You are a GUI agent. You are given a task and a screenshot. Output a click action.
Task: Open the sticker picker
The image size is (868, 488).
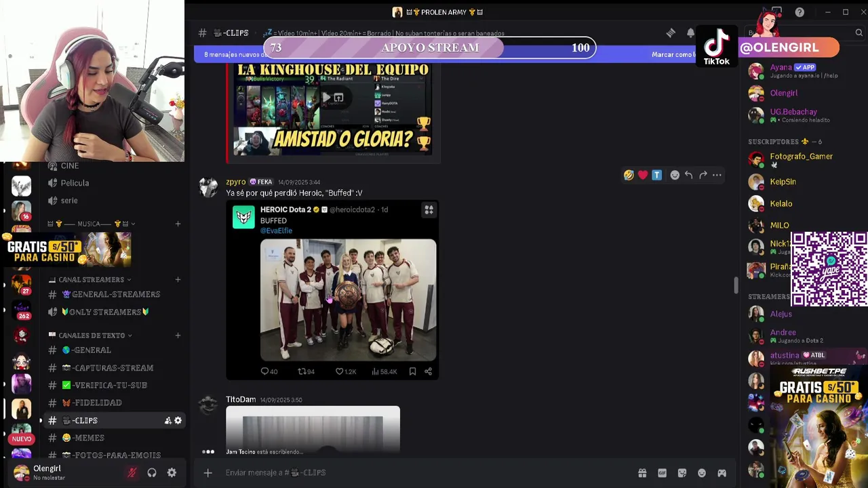click(682, 473)
